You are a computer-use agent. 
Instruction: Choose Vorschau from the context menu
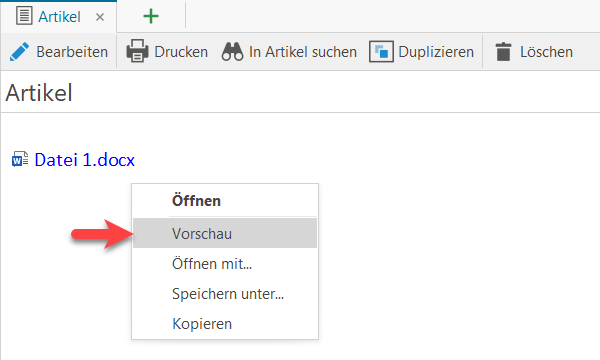click(225, 233)
